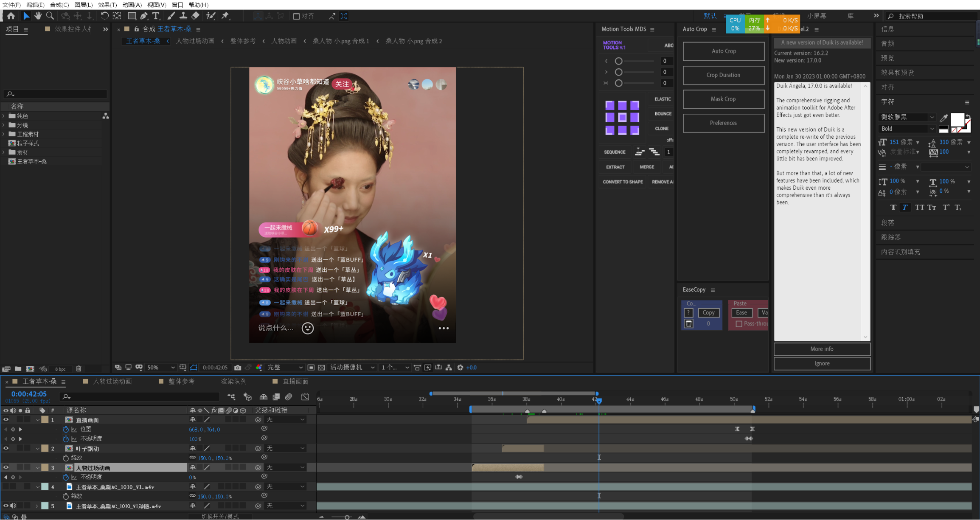
Task: Hide layer 2 叶子飘动 eye icon
Action: click(6, 448)
